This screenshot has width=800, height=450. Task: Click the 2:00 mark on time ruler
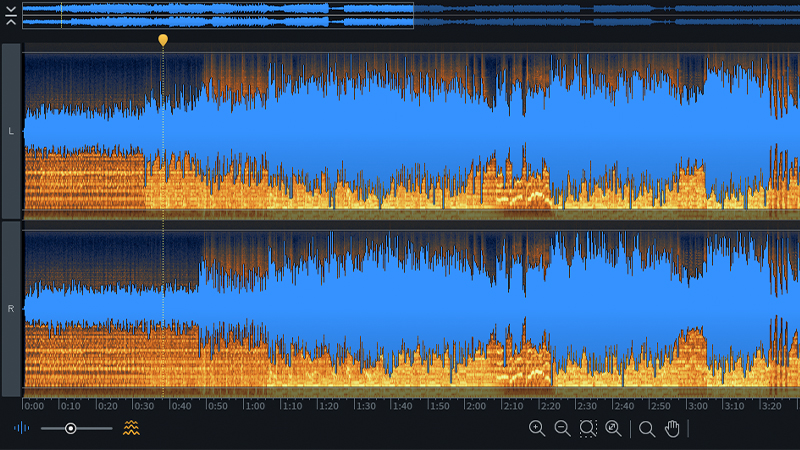[476, 406]
